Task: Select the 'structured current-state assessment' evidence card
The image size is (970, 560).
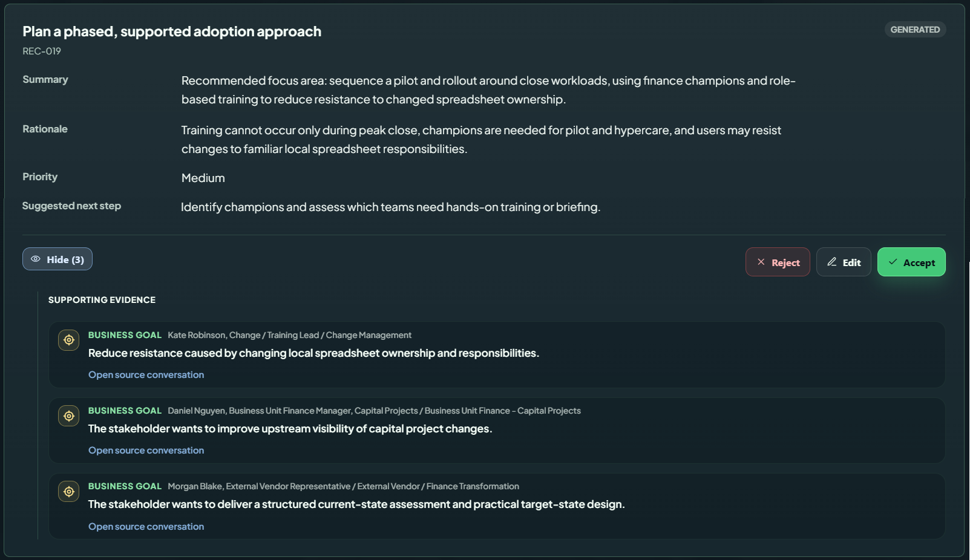Action: tap(497, 506)
